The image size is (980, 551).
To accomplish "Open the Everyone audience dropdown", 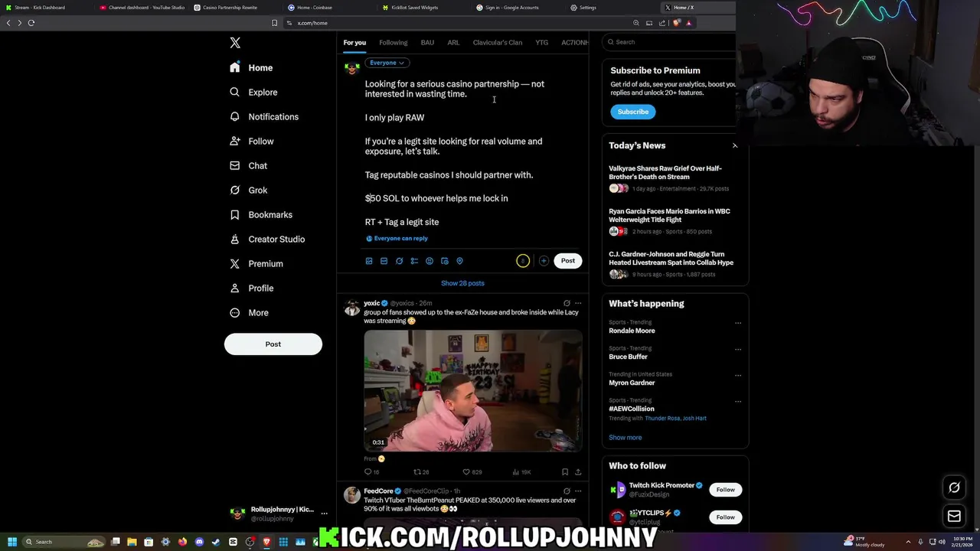I will [387, 63].
